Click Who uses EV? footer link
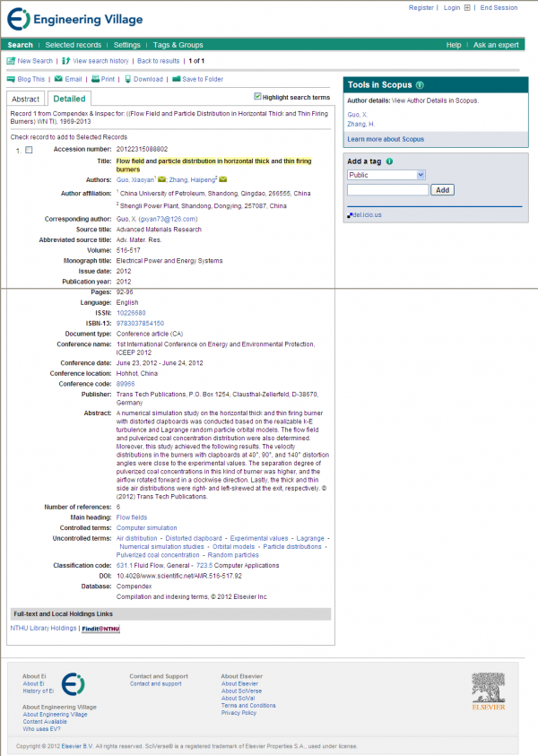Screen dimensions: 538x756 point(41,729)
